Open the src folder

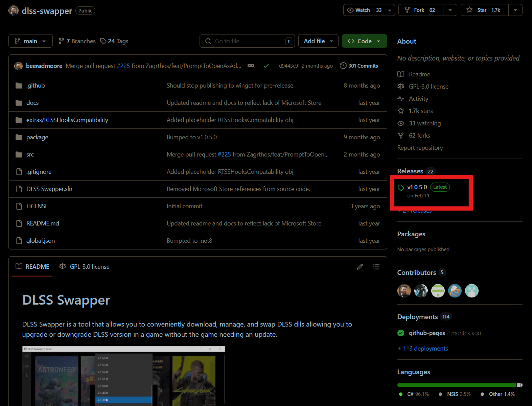pos(30,154)
